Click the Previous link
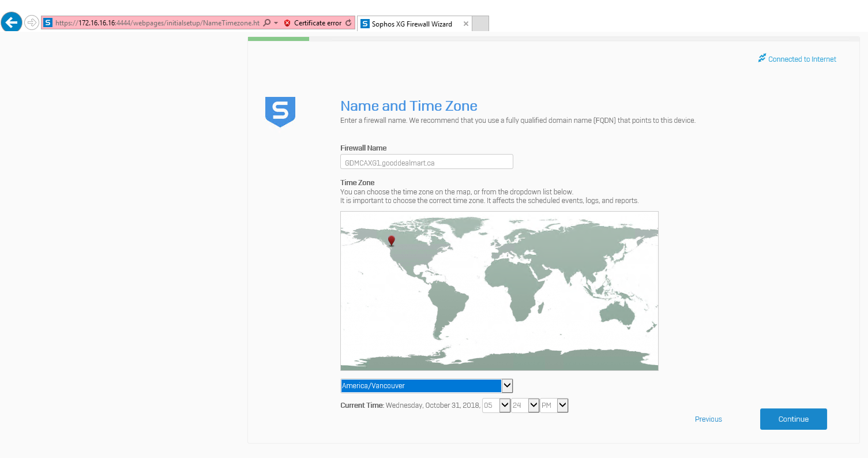The height and width of the screenshot is (458, 868). click(708, 419)
